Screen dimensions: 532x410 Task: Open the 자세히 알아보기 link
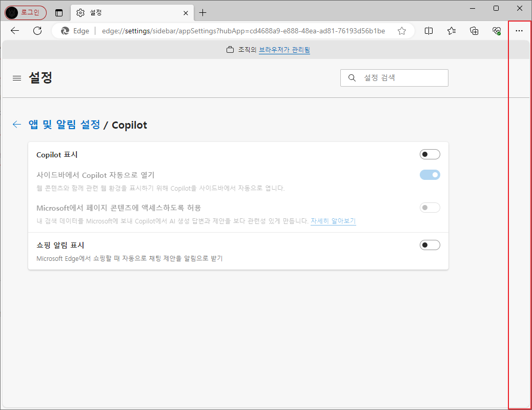point(333,221)
